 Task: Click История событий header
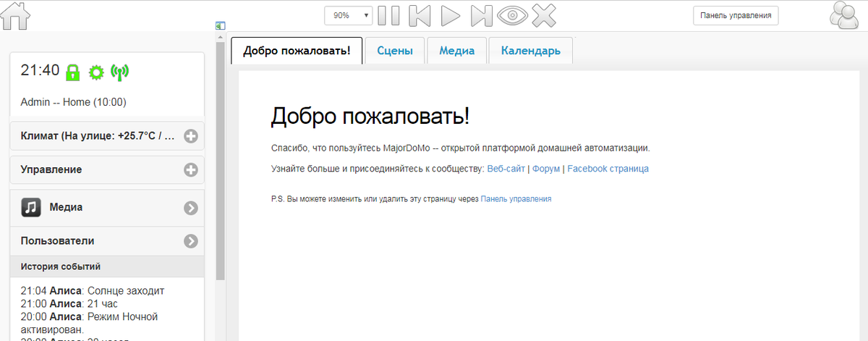tap(107, 266)
